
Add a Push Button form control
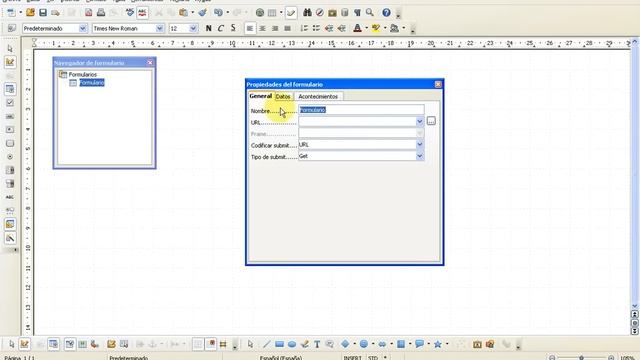[10, 144]
